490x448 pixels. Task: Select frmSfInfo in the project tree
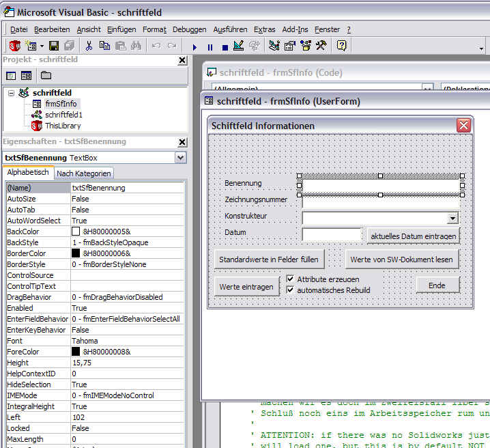(x=61, y=104)
